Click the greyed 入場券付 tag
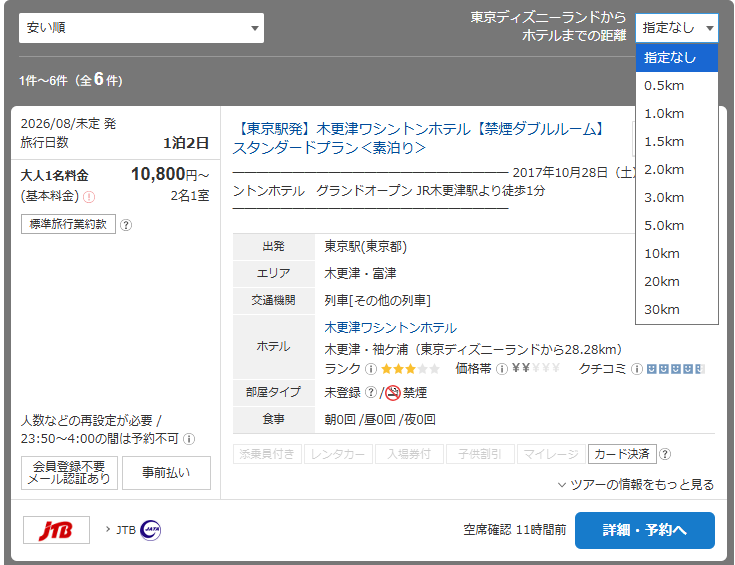735x565 pixels. coord(409,454)
